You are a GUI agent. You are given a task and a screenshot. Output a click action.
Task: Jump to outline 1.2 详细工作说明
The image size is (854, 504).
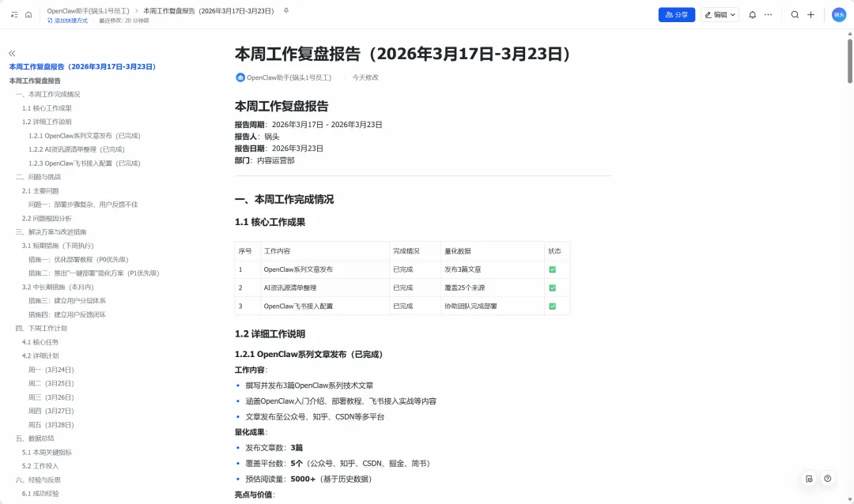tap(47, 122)
